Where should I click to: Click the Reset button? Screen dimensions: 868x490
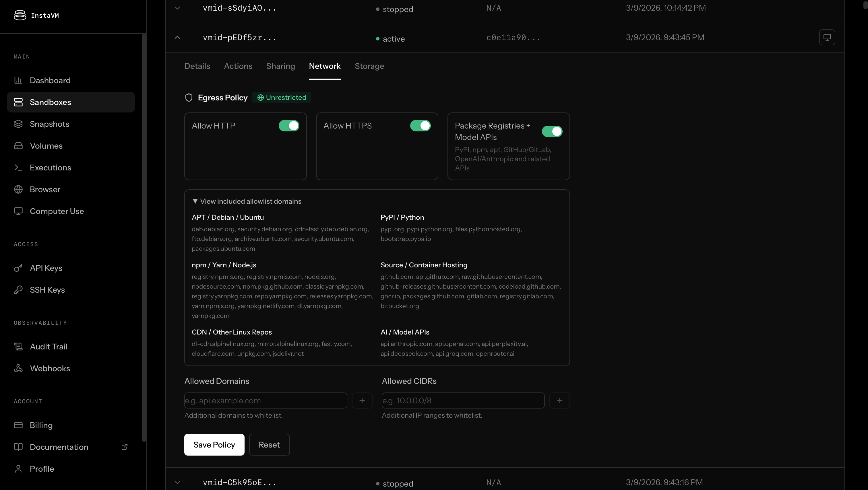(x=269, y=445)
